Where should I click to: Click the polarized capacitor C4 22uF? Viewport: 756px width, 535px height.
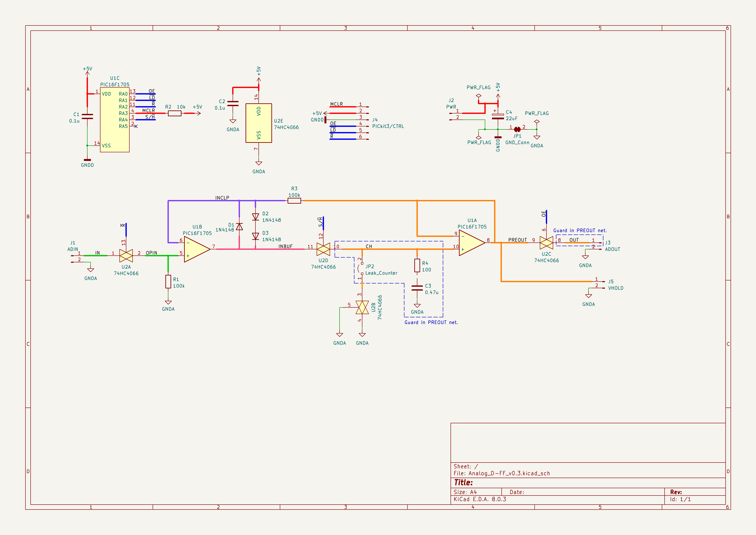(x=498, y=116)
